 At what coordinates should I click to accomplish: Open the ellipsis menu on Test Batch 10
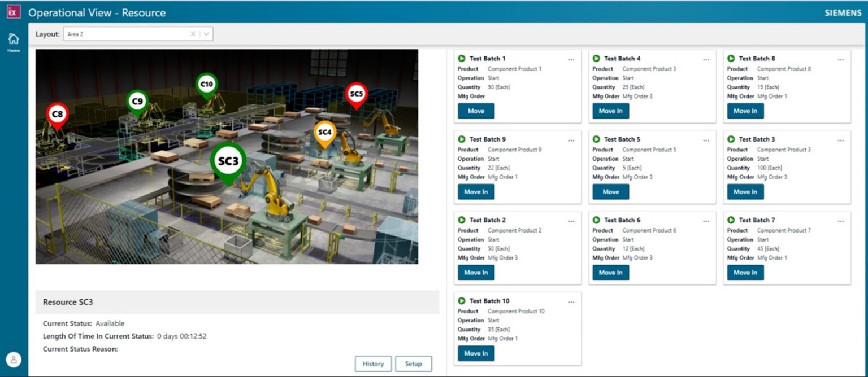[x=571, y=301]
